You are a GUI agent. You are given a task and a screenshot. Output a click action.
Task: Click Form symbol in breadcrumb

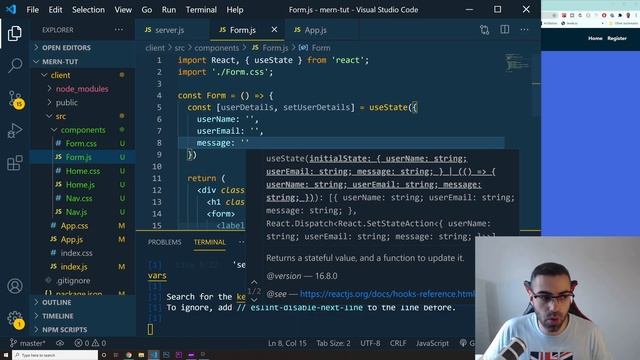click(x=321, y=48)
